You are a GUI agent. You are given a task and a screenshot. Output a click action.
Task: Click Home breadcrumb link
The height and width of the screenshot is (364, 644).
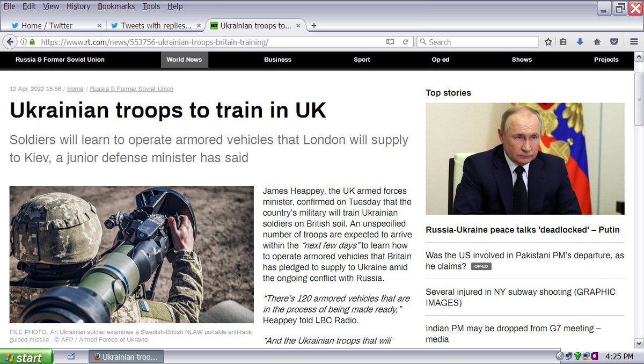point(75,89)
